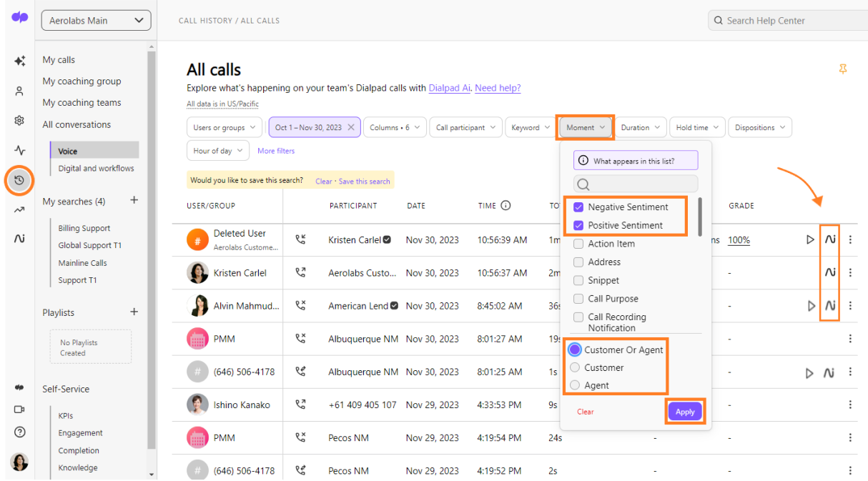Open more options for the Ishino Kanako row
The image size is (868, 481).
[850, 405]
